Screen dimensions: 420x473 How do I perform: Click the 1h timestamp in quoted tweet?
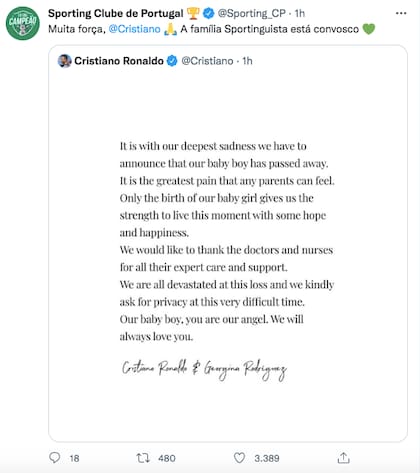[247, 61]
